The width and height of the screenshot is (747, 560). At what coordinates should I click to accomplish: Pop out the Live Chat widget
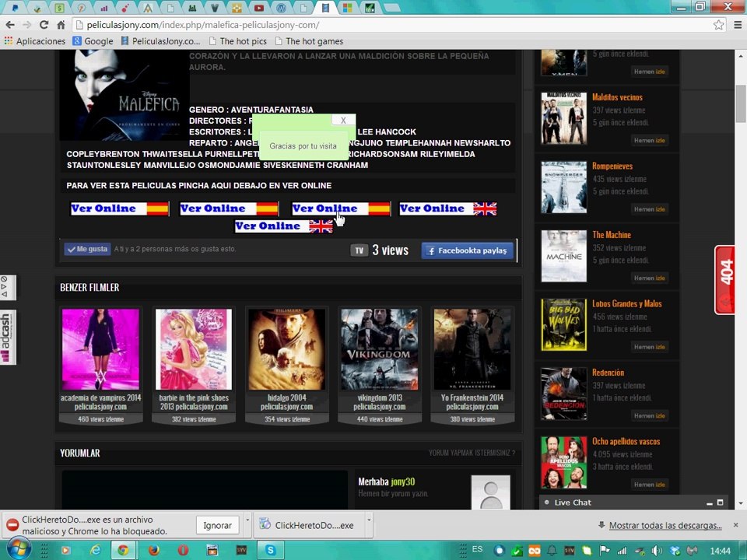[x=721, y=502]
